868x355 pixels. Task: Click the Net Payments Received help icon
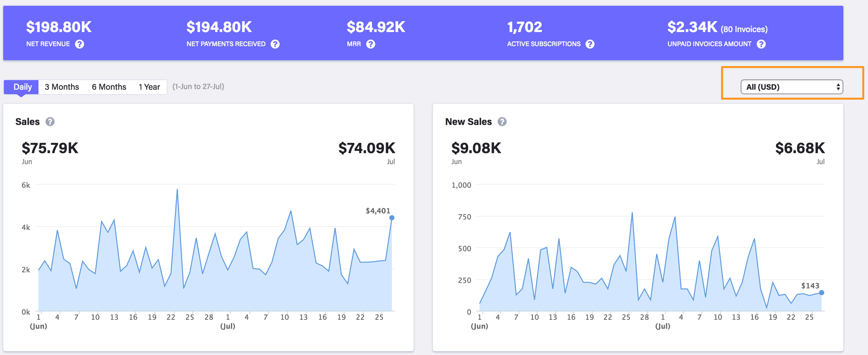pos(275,44)
